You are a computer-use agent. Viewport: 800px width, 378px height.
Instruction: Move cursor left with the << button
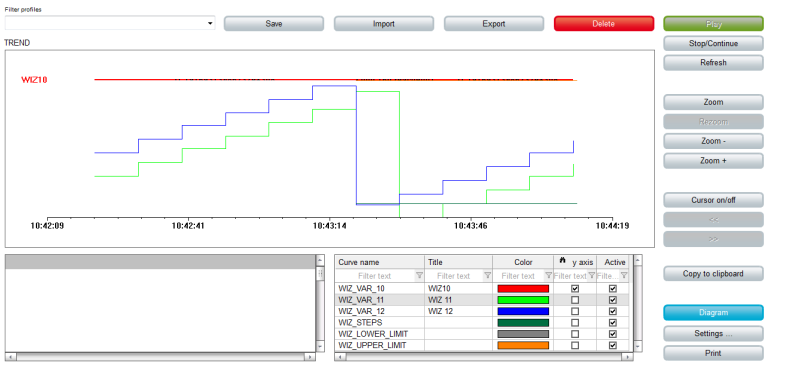pyautogui.click(x=713, y=220)
